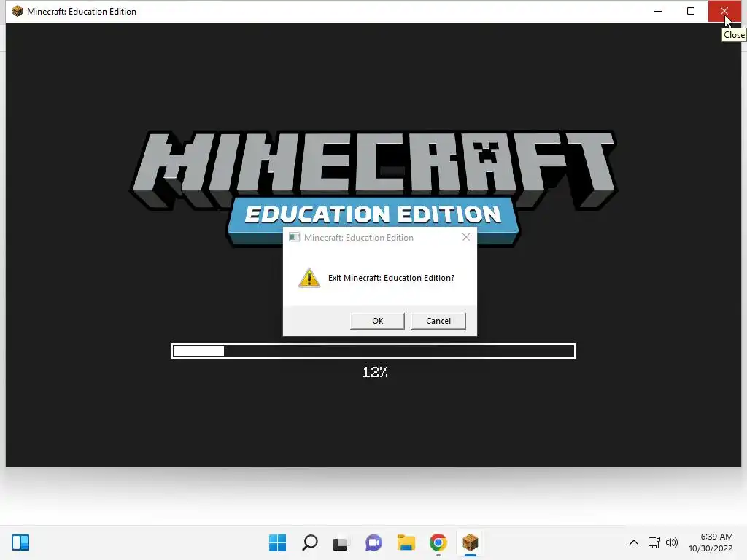This screenshot has height=560, width=747.
Task: Click the loading progress bar
Action: coord(373,351)
